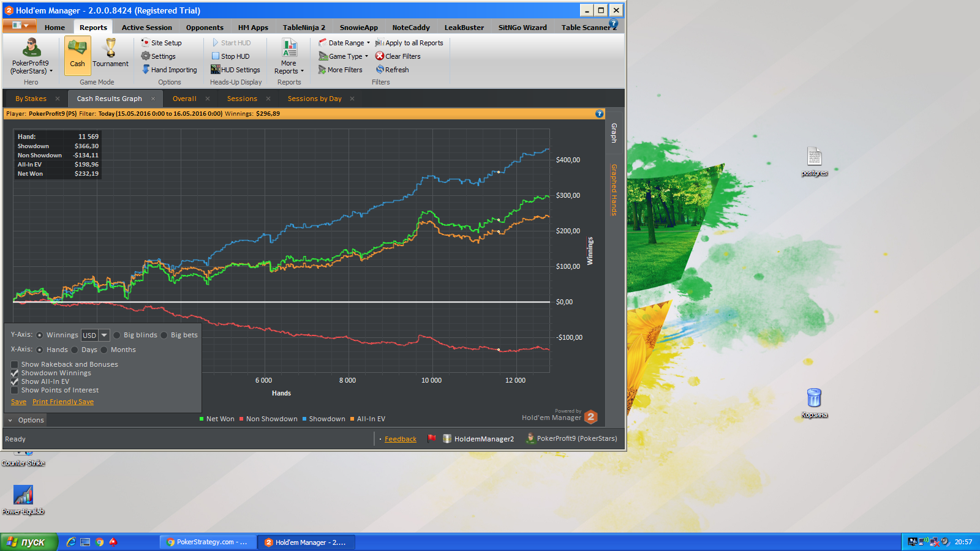The height and width of the screenshot is (551, 980).
Task: Click the orange All-In EV legend swatch
Action: (x=352, y=419)
